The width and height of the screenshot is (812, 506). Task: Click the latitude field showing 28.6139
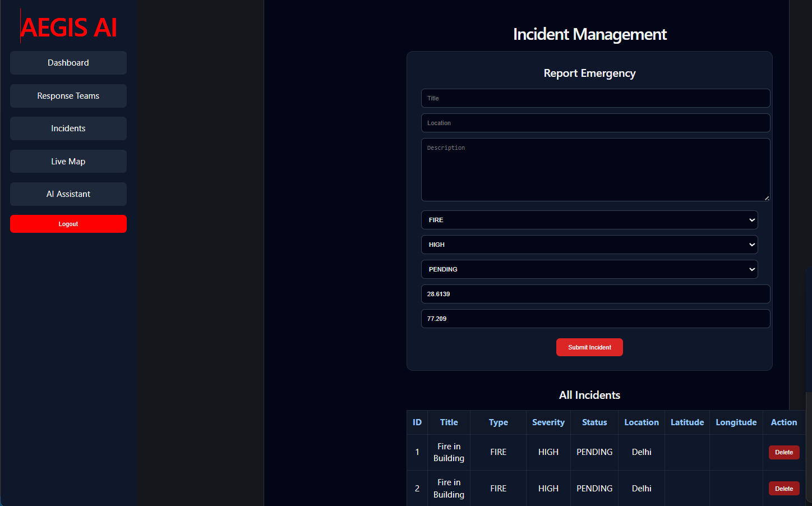click(x=596, y=294)
